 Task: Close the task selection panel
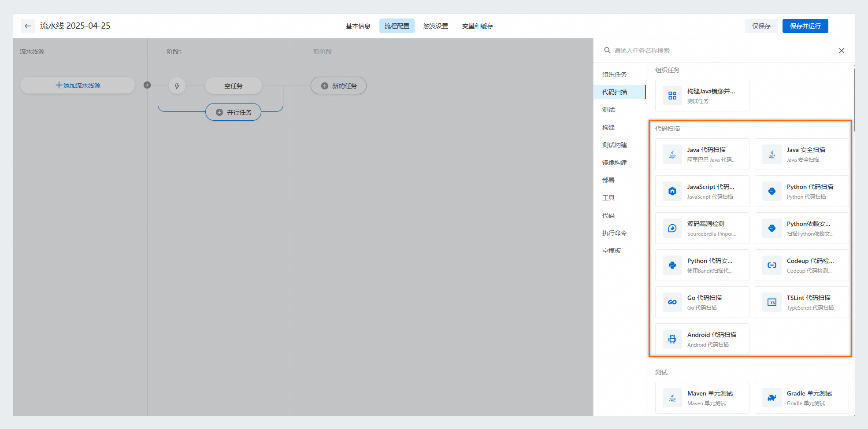pos(842,51)
